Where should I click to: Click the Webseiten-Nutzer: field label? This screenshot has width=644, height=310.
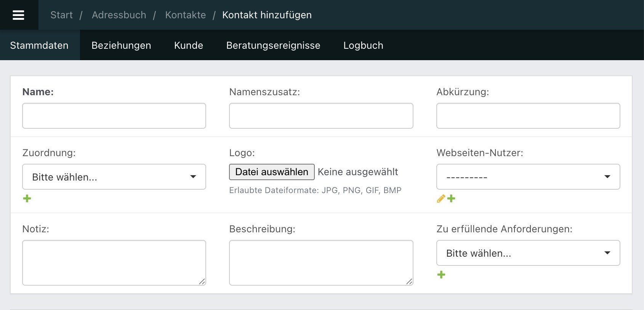(x=480, y=153)
